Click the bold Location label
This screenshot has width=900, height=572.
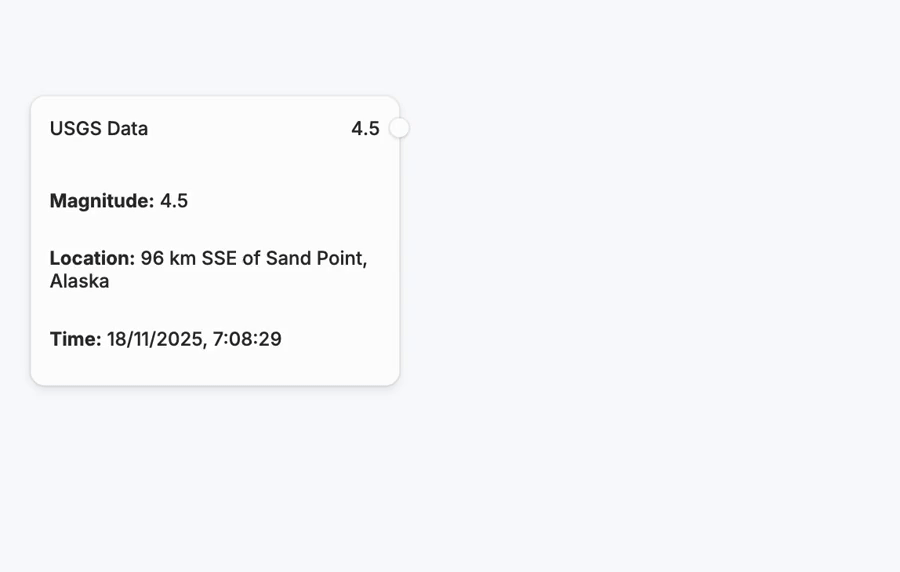coord(92,258)
